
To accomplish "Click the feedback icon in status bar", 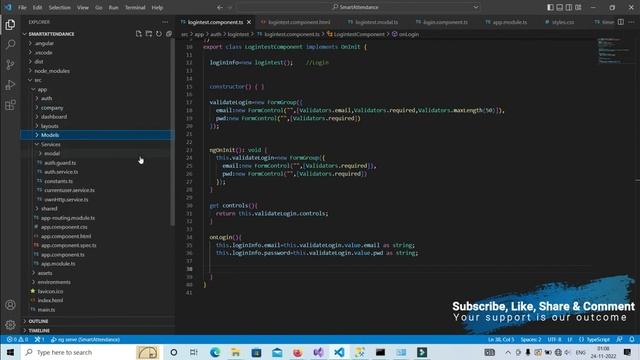I will [620, 340].
